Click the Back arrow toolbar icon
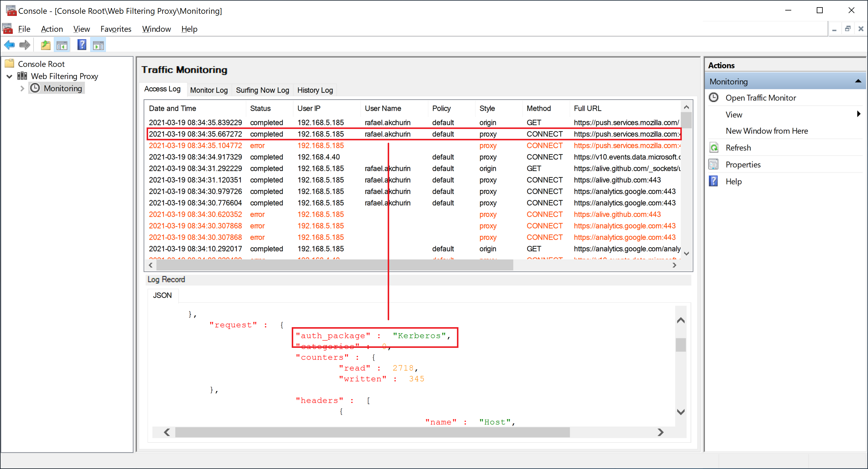The height and width of the screenshot is (469, 868). click(x=9, y=45)
